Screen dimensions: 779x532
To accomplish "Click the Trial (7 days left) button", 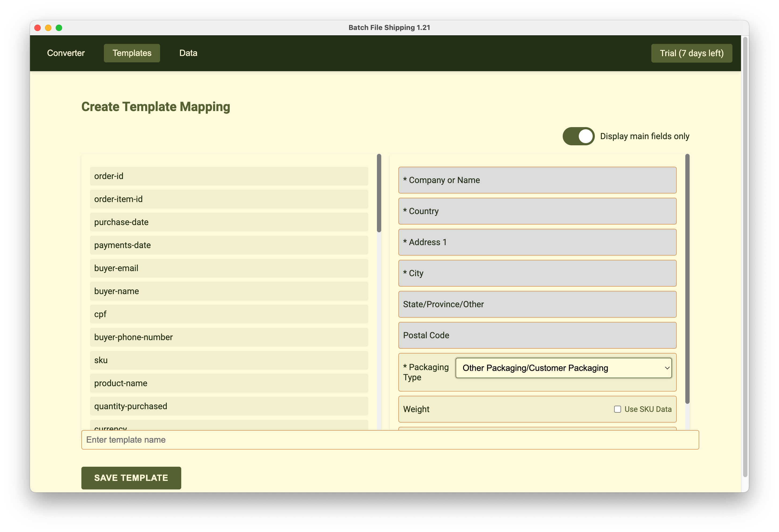I will pos(691,53).
